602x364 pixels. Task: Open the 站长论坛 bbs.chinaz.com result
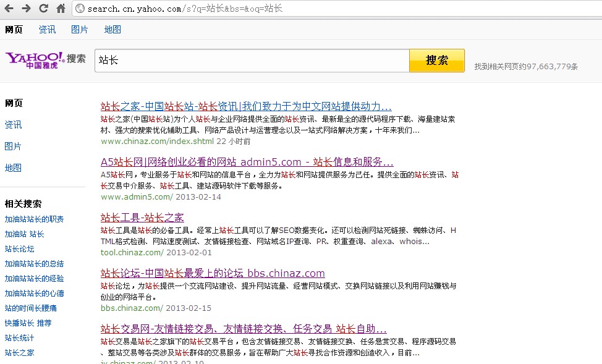213,273
